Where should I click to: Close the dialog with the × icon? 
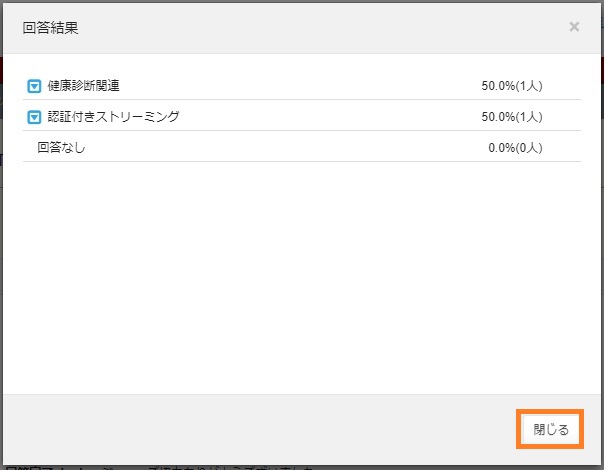click(x=574, y=27)
